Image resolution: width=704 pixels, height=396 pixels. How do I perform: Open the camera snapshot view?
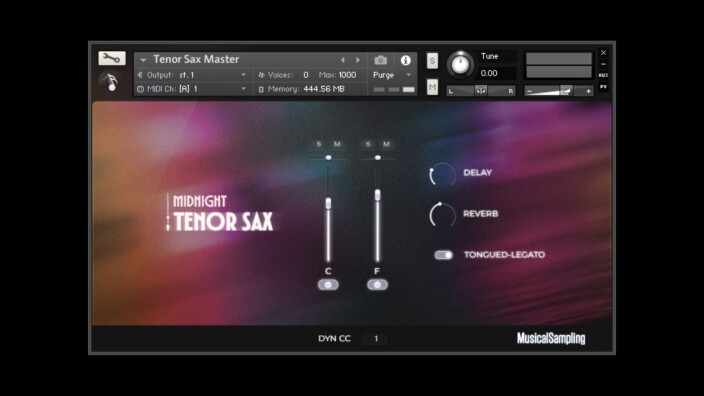pyautogui.click(x=381, y=60)
